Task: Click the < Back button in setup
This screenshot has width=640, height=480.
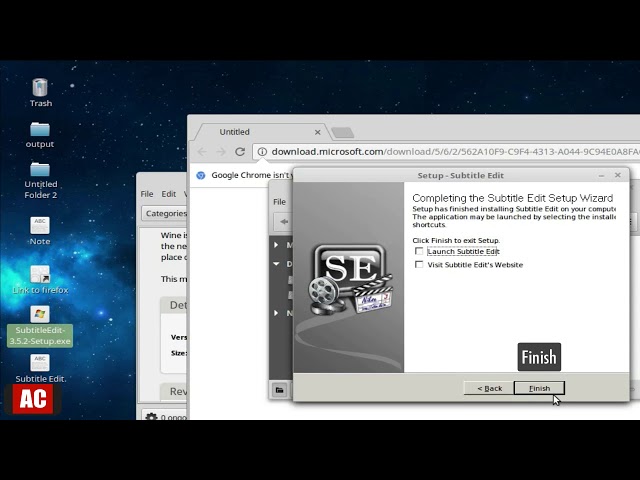Action: (x=489, y=388)
